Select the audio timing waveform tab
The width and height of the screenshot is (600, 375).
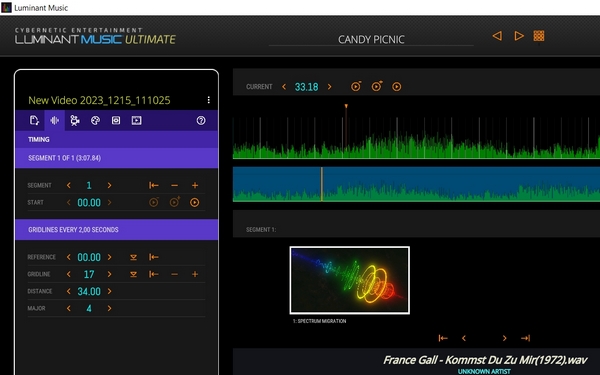point(54,121)
